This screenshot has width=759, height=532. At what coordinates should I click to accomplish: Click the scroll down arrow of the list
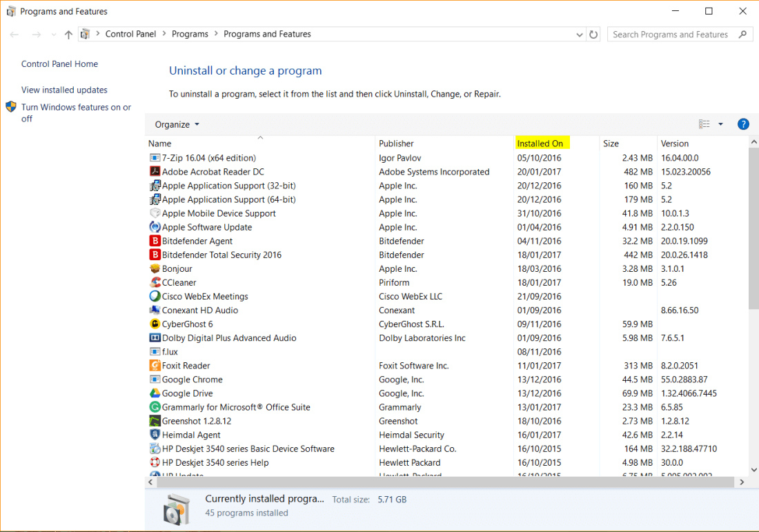[753, 470]
